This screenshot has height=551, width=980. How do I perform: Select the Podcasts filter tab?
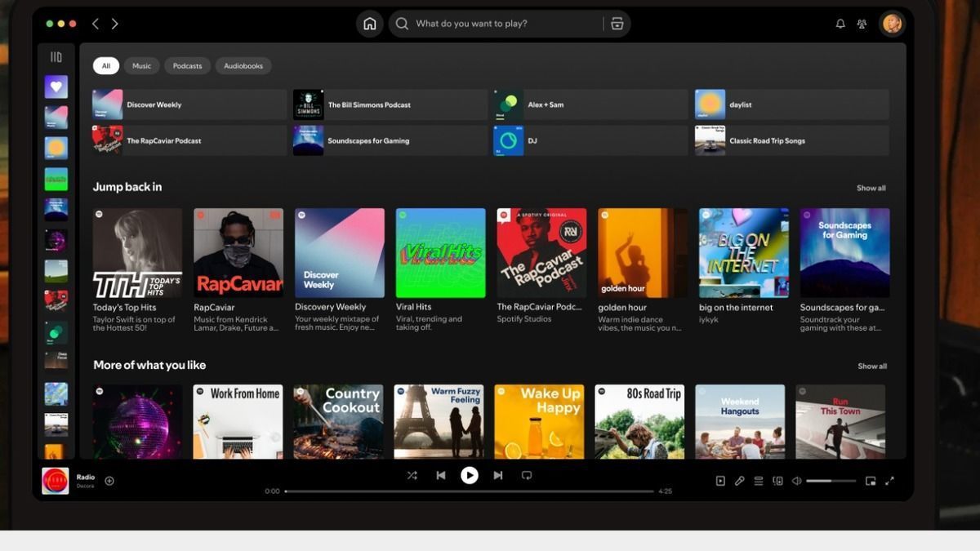187,66
